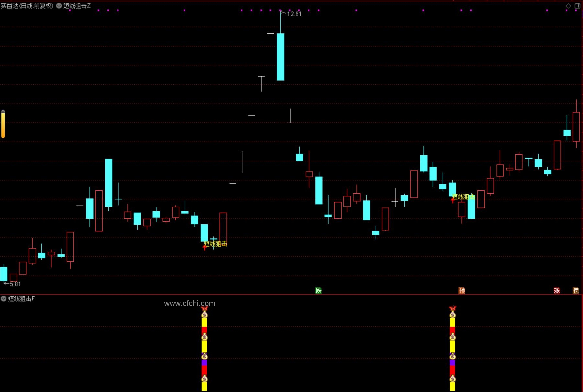The image size is (583, 392).
Task: Open the dropdown circle beside 短线狙击F
Action: click(4, 298)
